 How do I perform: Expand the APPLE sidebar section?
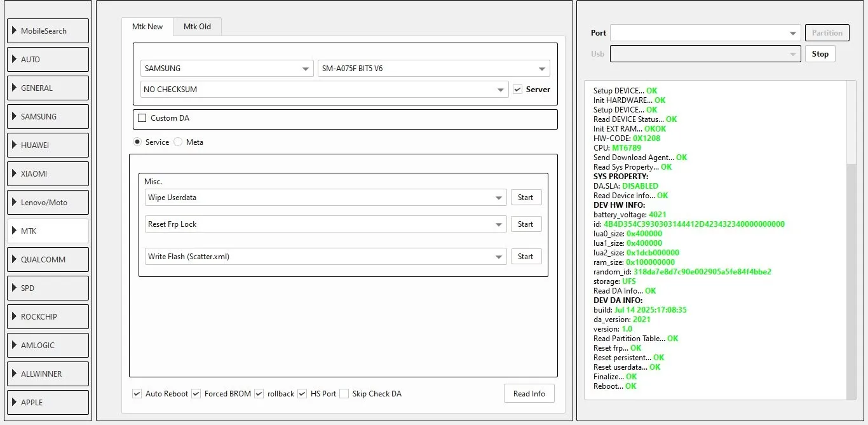[48, 403]
